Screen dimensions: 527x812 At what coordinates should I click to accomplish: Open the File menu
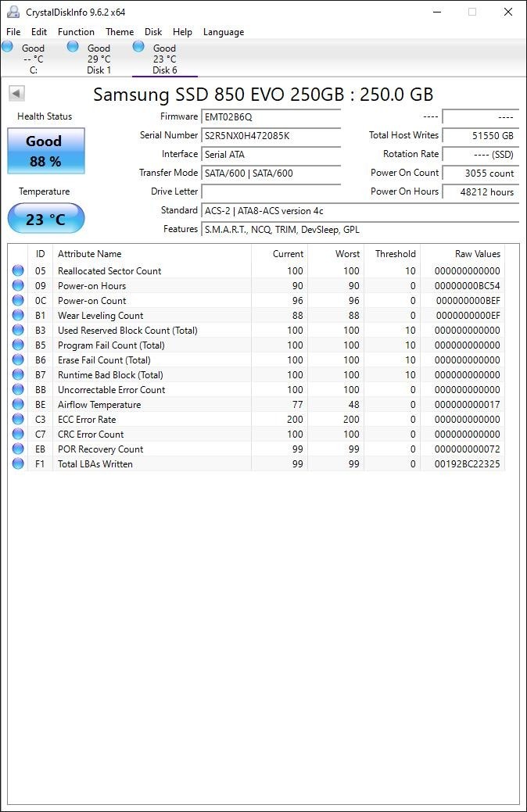tap(13, 31)
